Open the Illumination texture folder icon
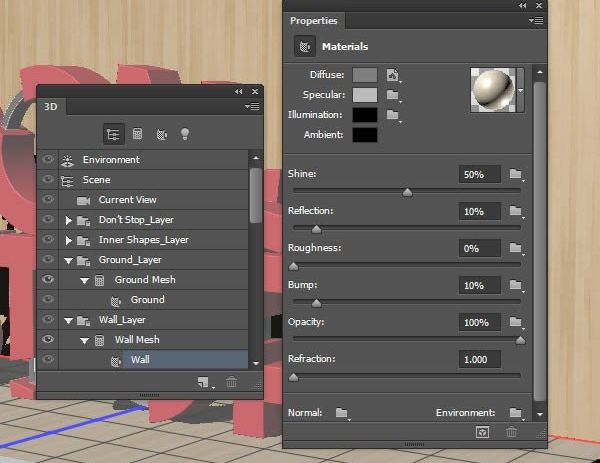Viewport: 600px width, 463px height. click(393, 115)
